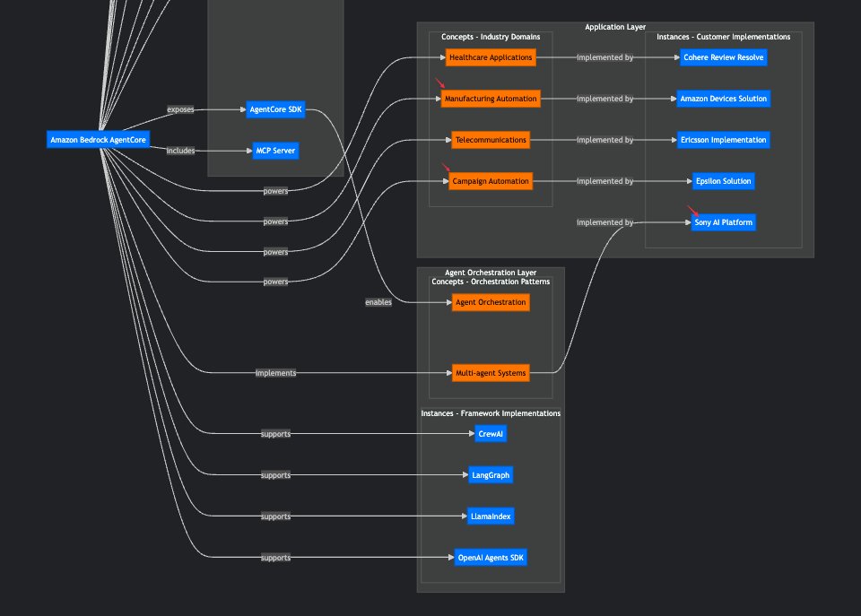This screenshot has width=861, height=616.
Task: Select the LlamaIndex framework node
Action: 491,516
